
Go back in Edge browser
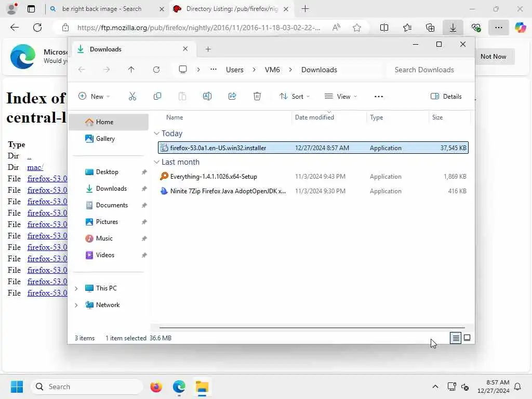coord(15,28)
